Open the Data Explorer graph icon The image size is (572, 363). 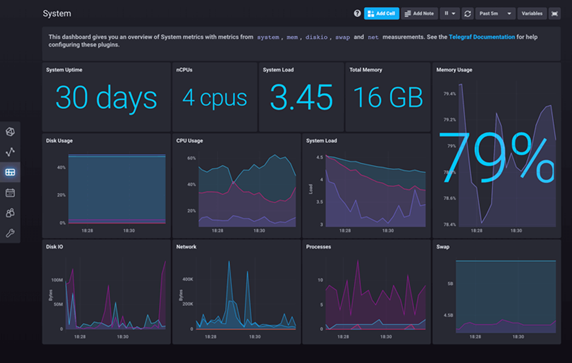point(10,152)
